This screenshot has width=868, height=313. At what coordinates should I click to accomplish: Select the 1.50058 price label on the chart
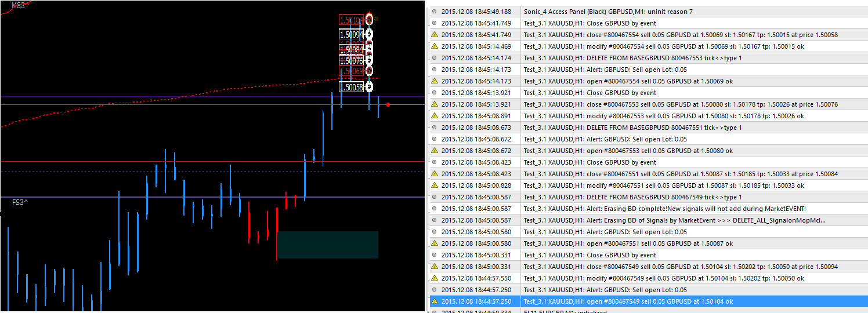(x=352, y=88)
